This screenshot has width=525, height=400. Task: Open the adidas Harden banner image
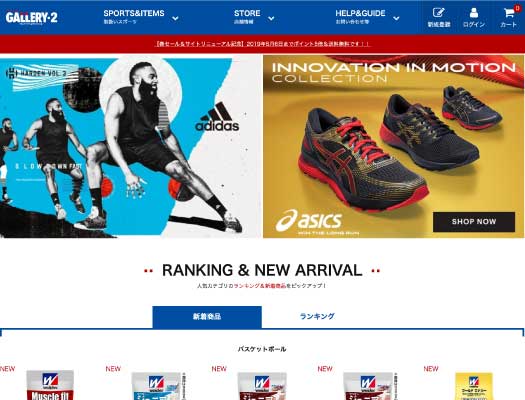pos(131,147)
